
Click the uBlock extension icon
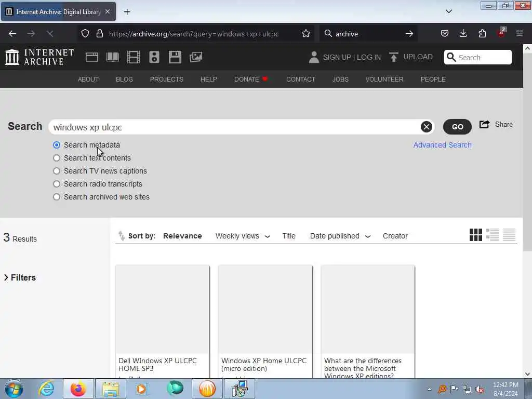(501, 33)
